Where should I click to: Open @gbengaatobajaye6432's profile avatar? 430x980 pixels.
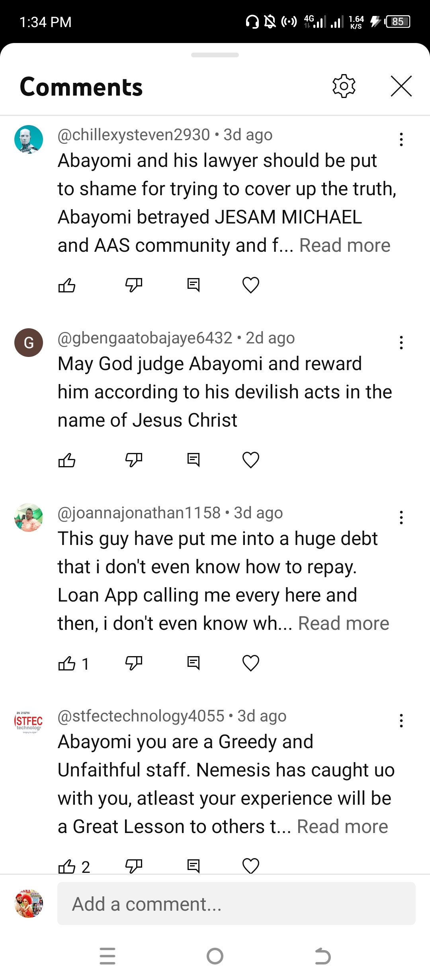pyautogui.click(x=29, y=343)
